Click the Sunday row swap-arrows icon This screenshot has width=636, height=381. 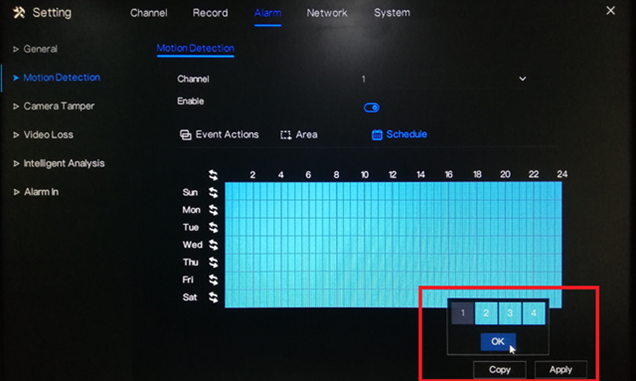tap(213, 192)
